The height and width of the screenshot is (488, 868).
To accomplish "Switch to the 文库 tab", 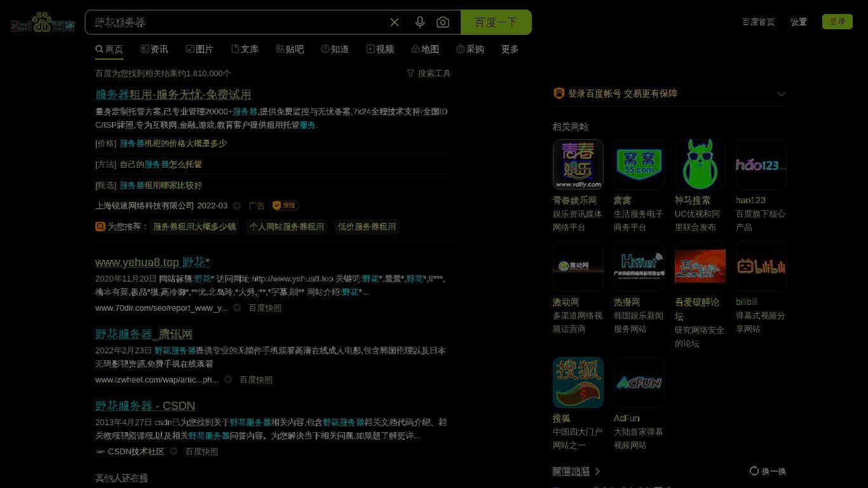I will click(245, 49).
